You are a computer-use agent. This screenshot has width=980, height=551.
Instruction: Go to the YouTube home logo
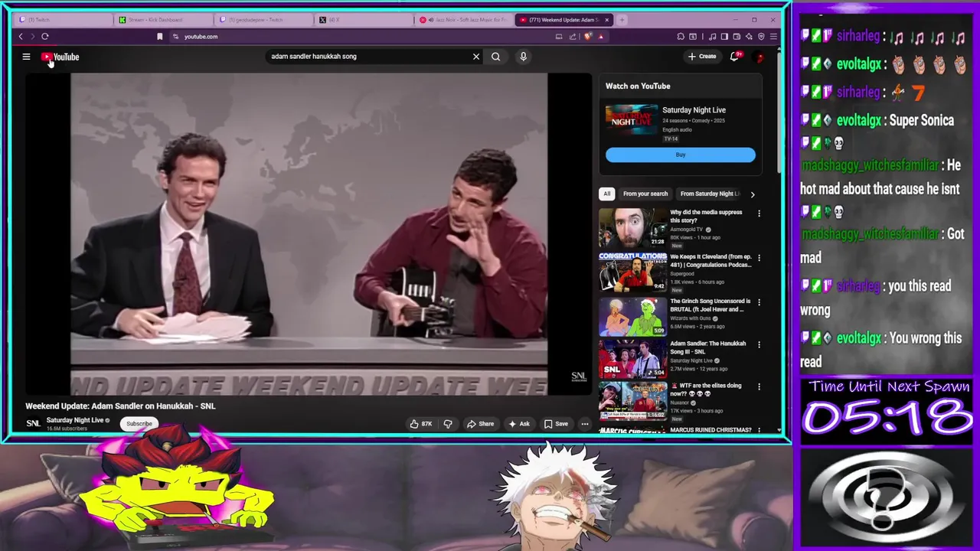60,57
